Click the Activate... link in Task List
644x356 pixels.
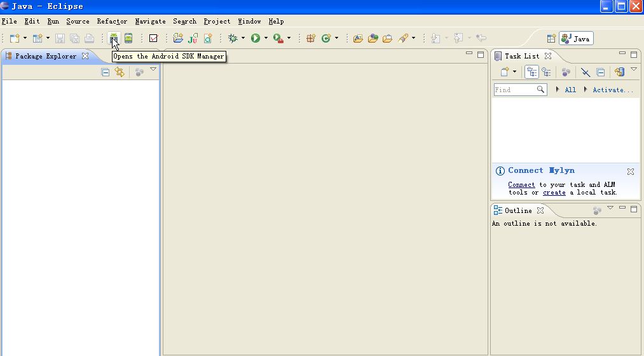[613, 90]
